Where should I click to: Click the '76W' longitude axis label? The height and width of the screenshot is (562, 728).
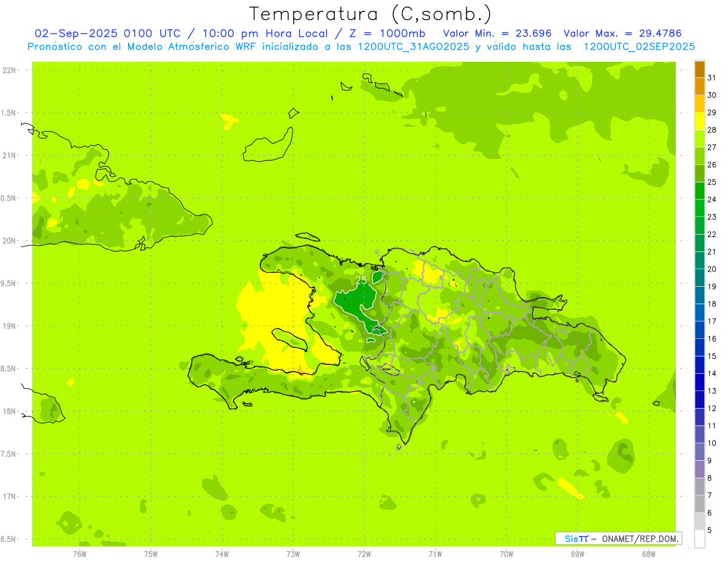79,554
